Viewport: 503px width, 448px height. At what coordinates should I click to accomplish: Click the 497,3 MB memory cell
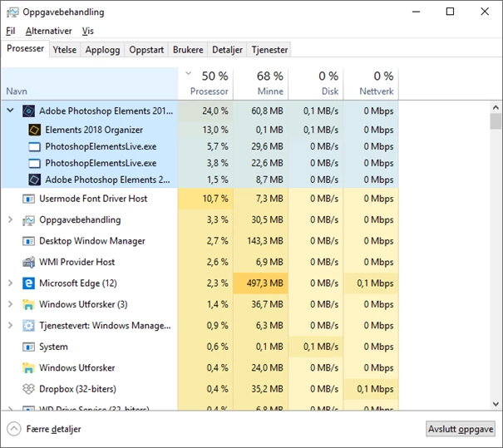(261, 283)
